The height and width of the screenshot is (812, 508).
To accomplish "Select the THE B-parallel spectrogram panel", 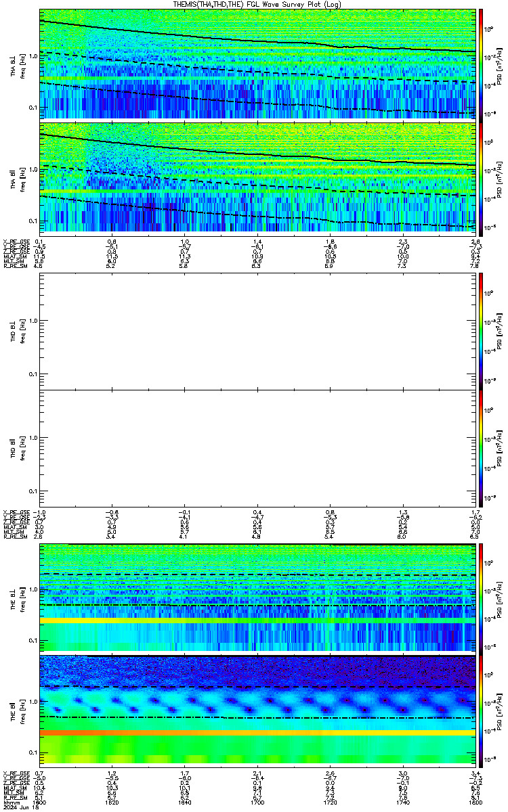I will click(x=258, y=710).
